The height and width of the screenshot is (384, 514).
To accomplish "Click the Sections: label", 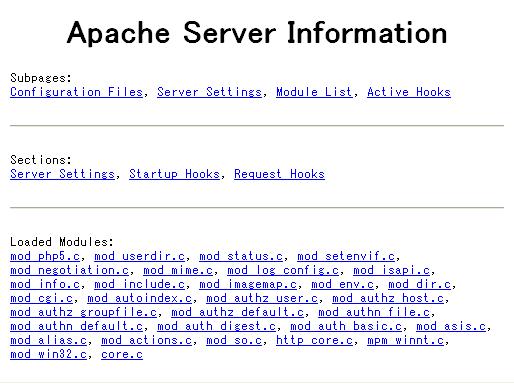I will coord(41,160).
